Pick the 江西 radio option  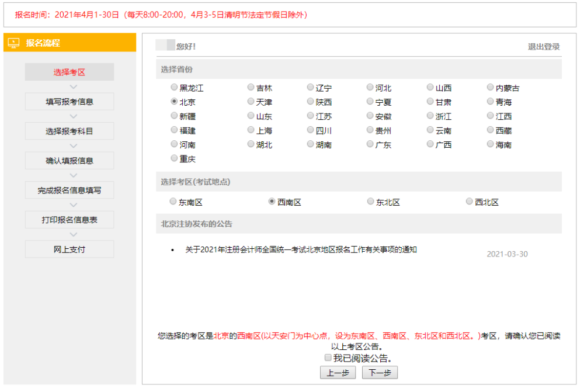pyautogui.click(x=490, y=116)
